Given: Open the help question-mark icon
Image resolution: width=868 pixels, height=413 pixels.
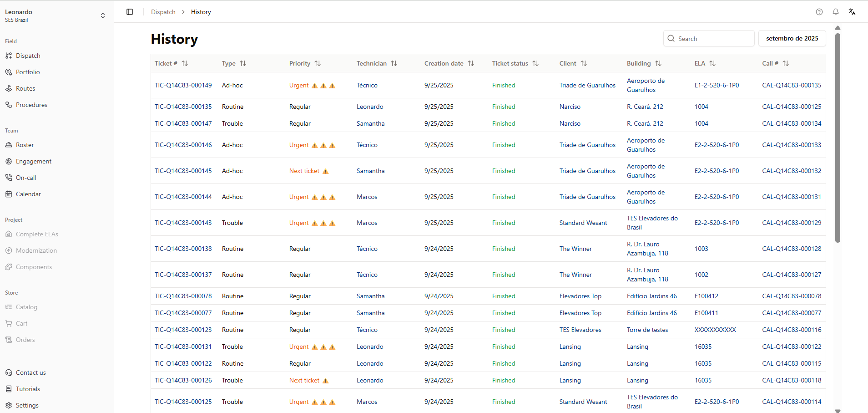Looking at the screenshot, I should pos(819,12).
